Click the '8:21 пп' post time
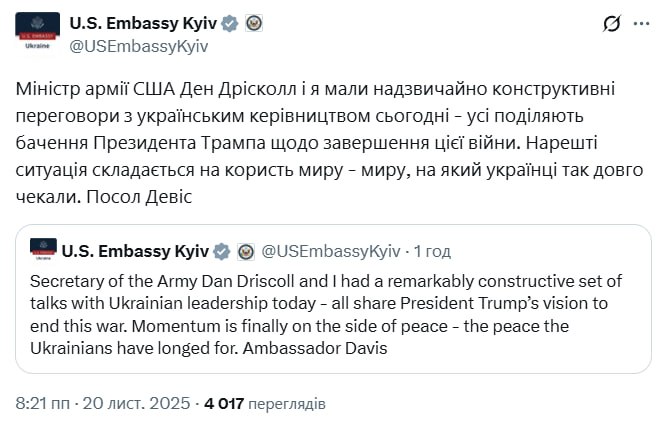This screenshot has width=668, height=432. tap(41, 404)
